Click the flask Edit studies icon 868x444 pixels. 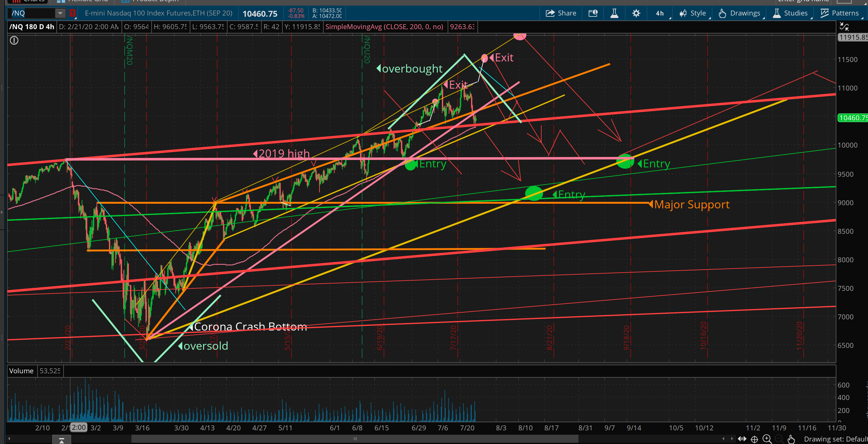[x=614, y=13]
